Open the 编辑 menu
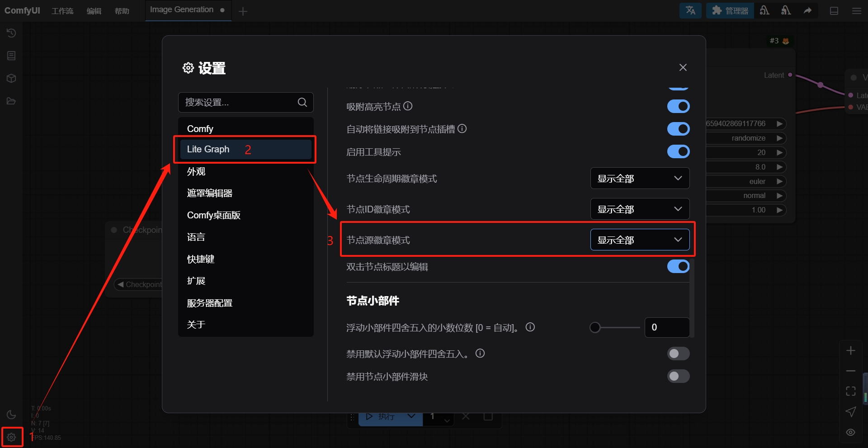Screen dimensions: 868x448 click(x=94, y=11)
